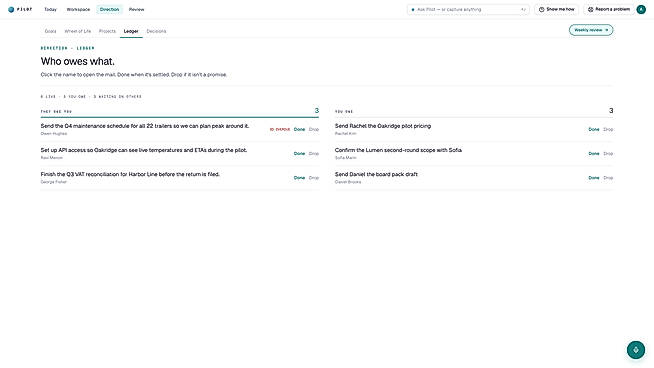The width and height of the screenshot is (654, 368).
Task: Click 'Send Rachel the Oakridge pilot pricing'
Action: point(383,126)
